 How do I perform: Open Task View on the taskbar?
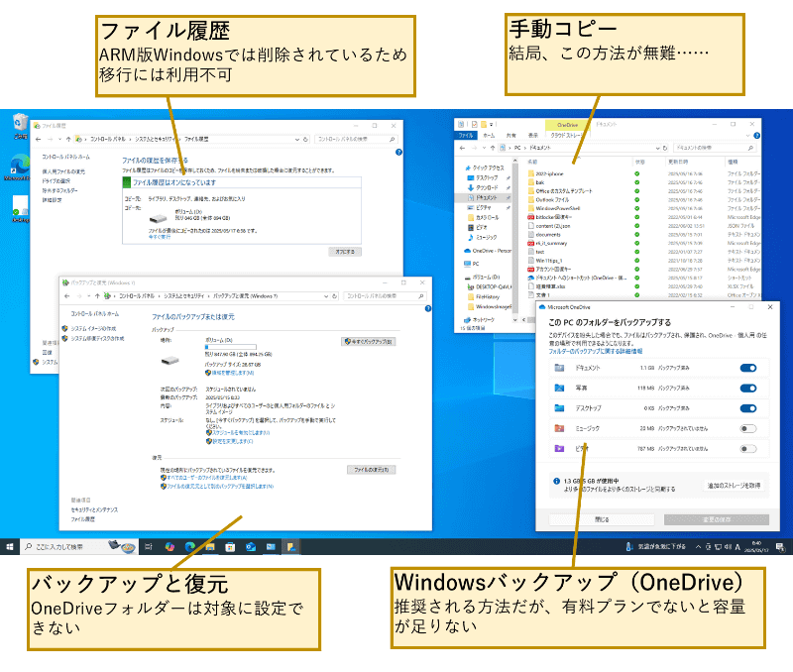149,546
